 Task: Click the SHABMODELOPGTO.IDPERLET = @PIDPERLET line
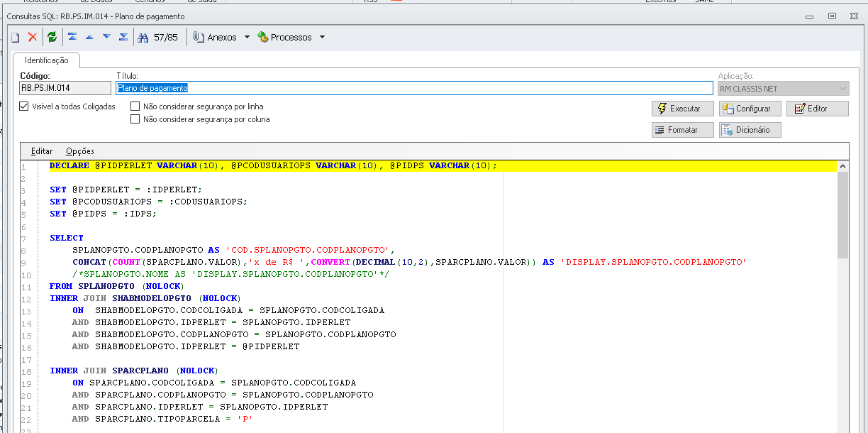[186, 346]
